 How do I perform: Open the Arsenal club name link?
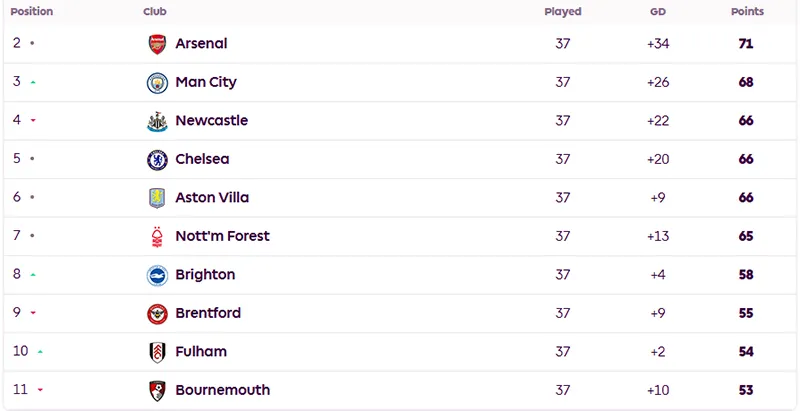[201, 43]
